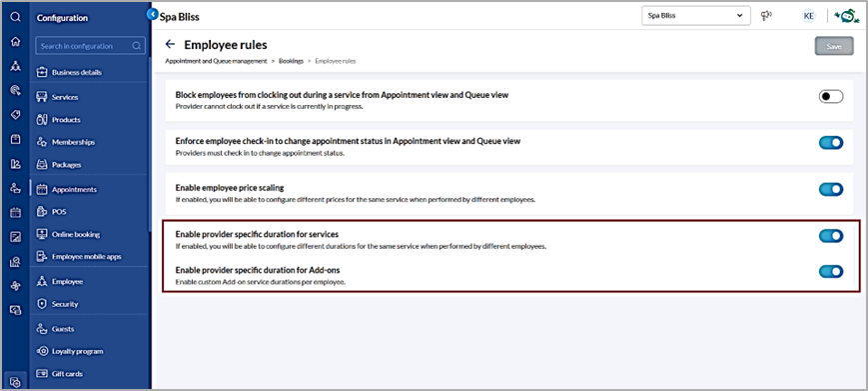The height and width of the screenshot is (391, 868).
Task: Open Services in configuration menu
Action: point(65,97)
